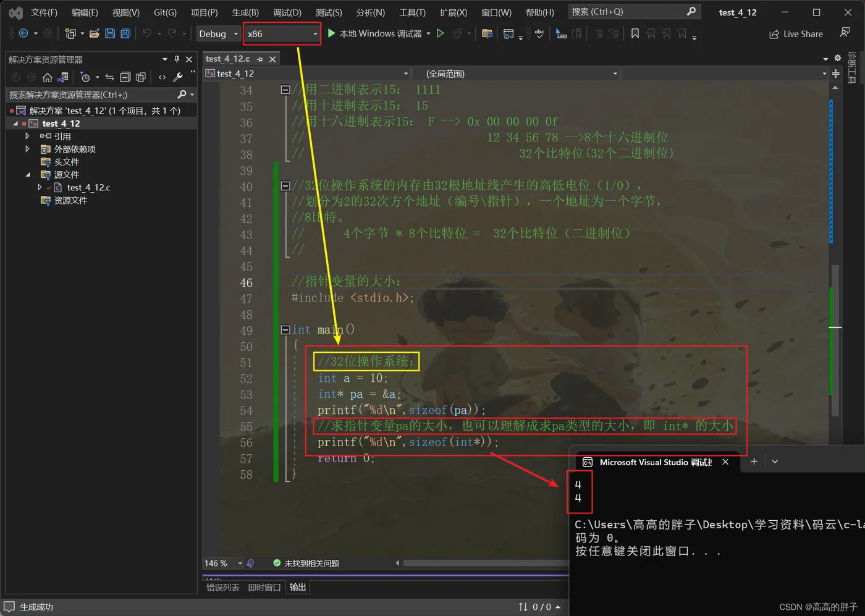The width and height of the screenshot is (865, 616).
Task: Click the view code icon in Solution Explorer
Action: pyautogui.click(x=162, y=77)
